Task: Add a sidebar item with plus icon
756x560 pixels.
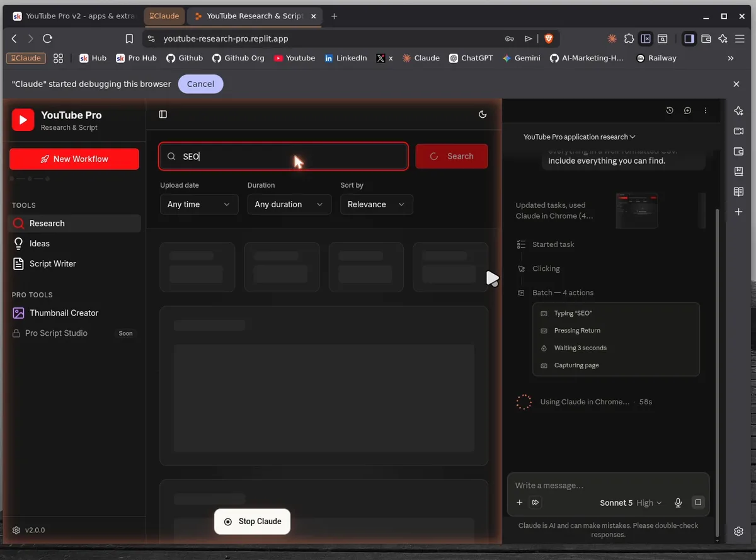Action: (738, 212)
